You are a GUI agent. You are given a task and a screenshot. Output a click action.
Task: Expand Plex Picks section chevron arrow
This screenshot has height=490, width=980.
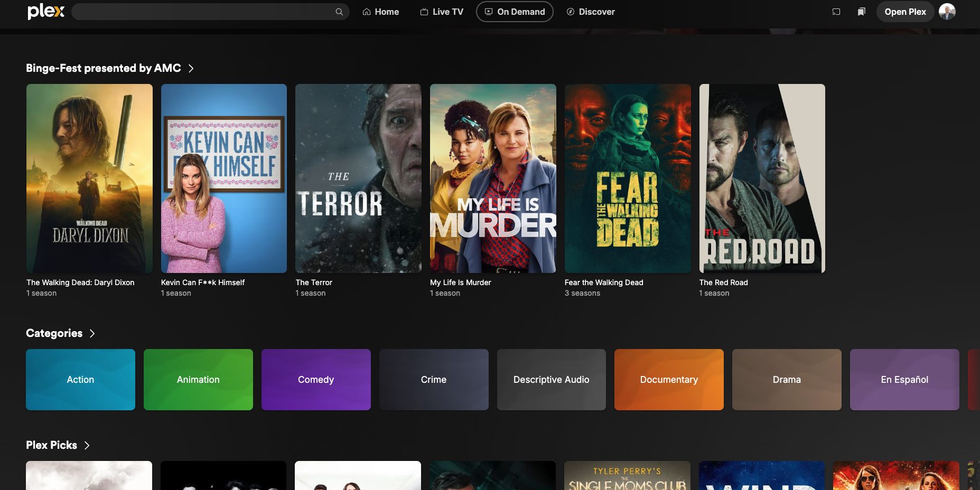click(87, 445)
